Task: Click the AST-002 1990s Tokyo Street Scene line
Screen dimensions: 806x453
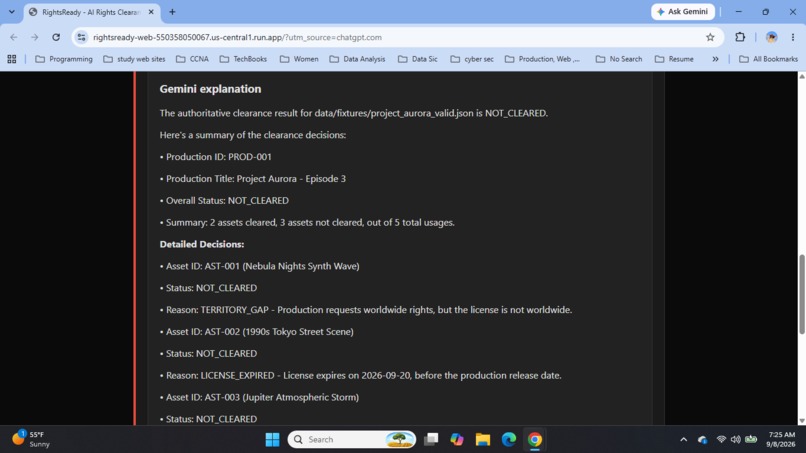Action: pyautogui.click(x=257, y=332)
